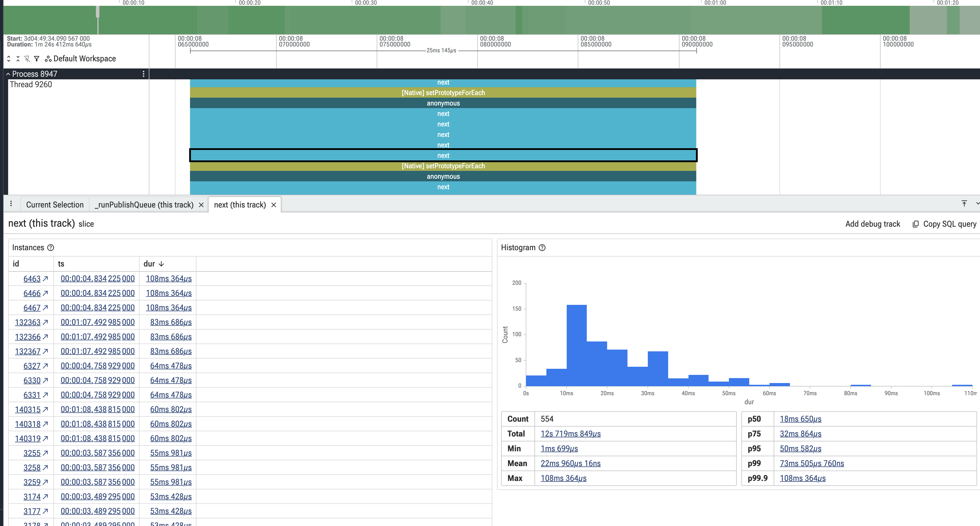This screenshot has width=980, height=526.
Task: Switch to the Current Selection tab
Action: coord(55,205)
